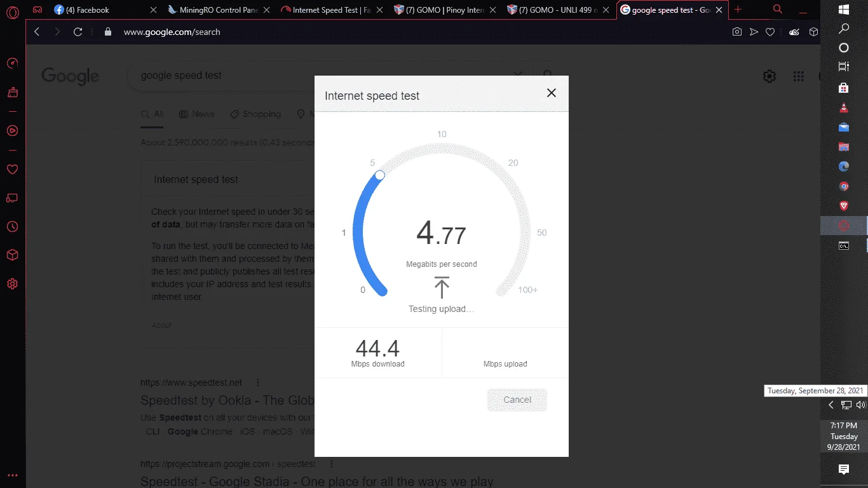
Task: Switch to the Shopping results tab
Action: [255, 114]
